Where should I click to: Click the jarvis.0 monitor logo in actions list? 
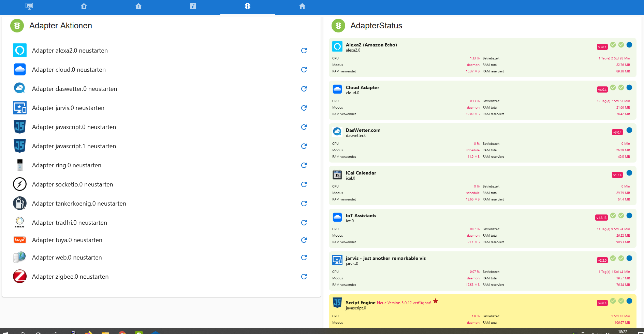point(20,108)
